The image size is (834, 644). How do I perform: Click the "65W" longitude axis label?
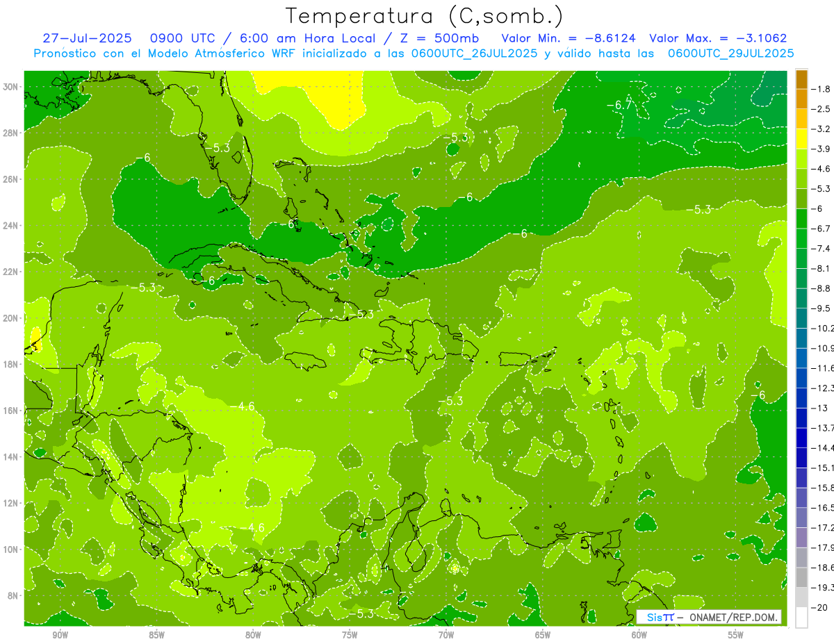point(543,635)
